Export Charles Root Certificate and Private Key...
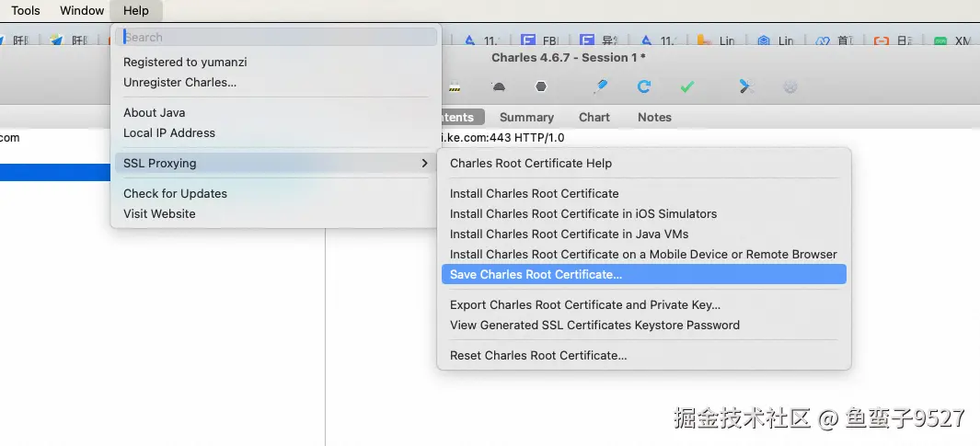Image resolution: width=980 pixels, height=446 pixels. 644,304
